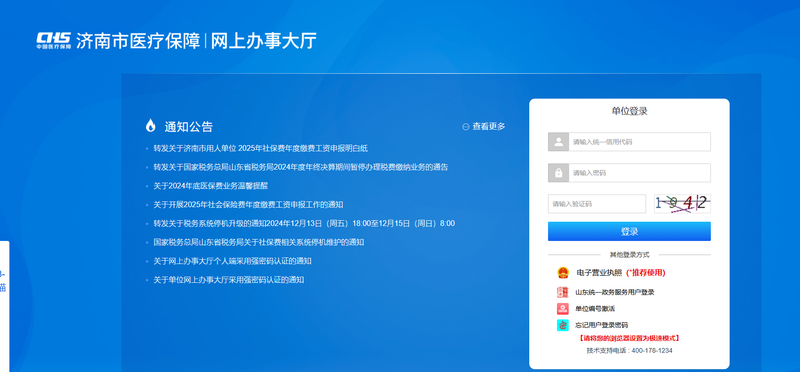The width and height of the screenshot is (800, 372).
Task: Focus the 请输入验证码 captcha field
Action: coord(597,204)
